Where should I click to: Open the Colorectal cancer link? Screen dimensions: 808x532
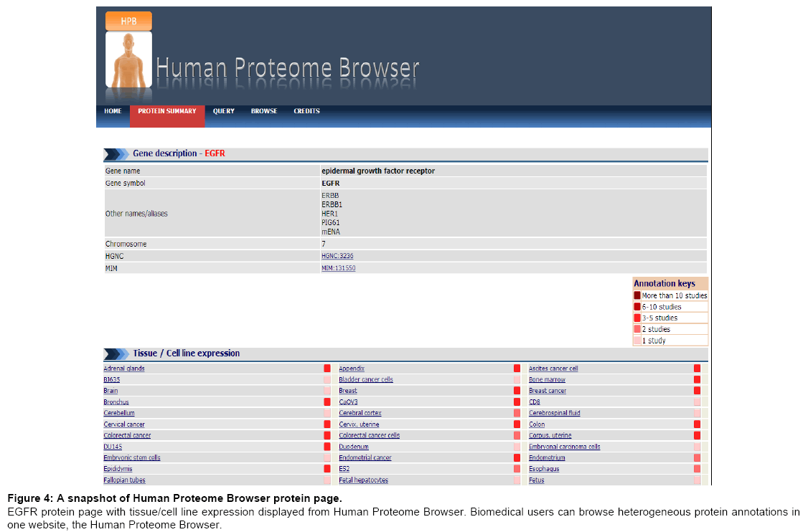coord(127,436)
